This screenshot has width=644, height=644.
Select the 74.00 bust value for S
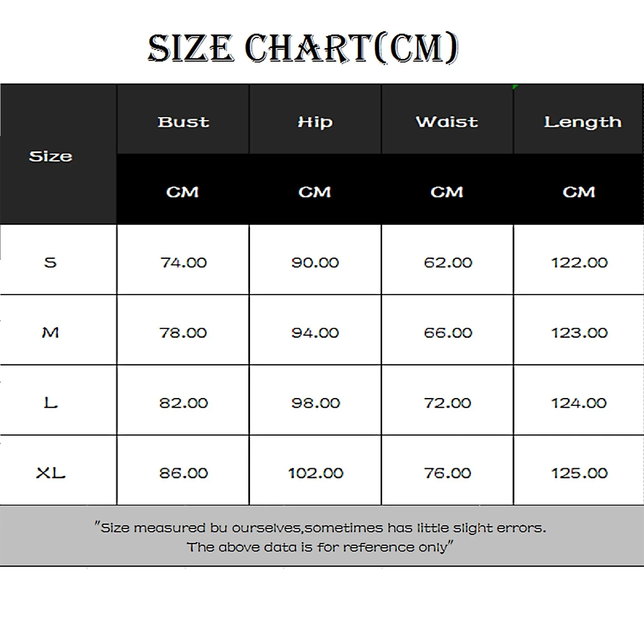pos(183,262)
